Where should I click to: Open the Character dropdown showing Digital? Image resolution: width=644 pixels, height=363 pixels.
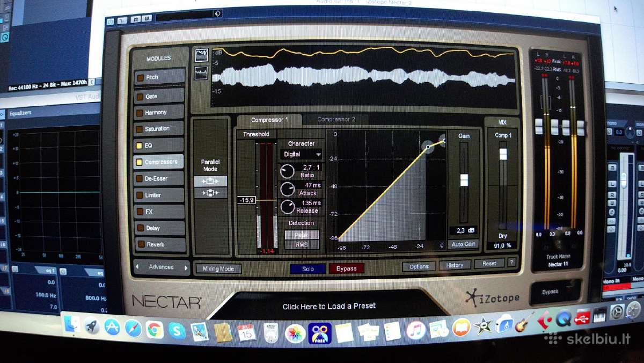302,154
